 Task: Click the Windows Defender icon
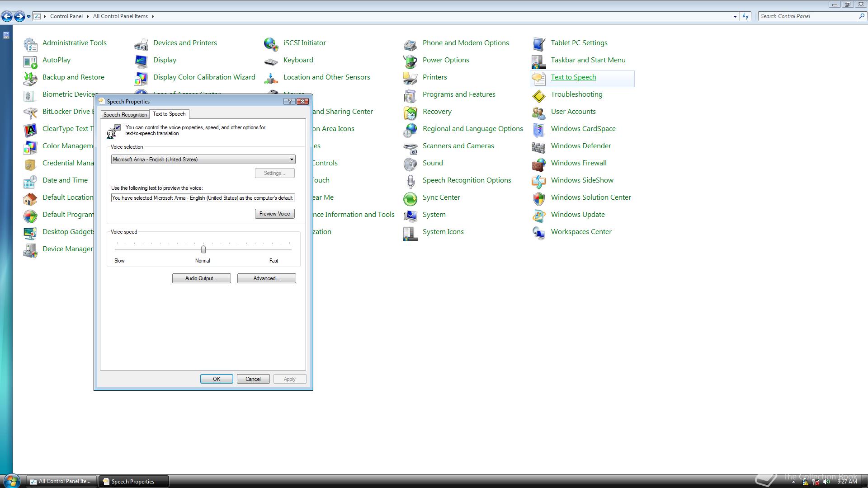(x=539, y=147)
